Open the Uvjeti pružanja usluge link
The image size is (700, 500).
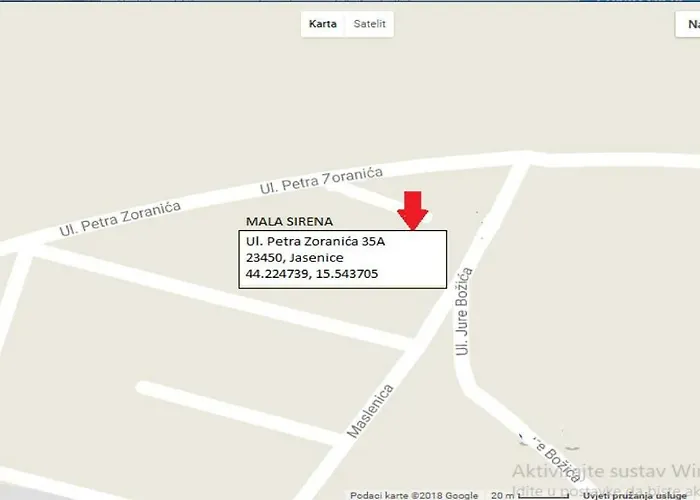(635, 496)
